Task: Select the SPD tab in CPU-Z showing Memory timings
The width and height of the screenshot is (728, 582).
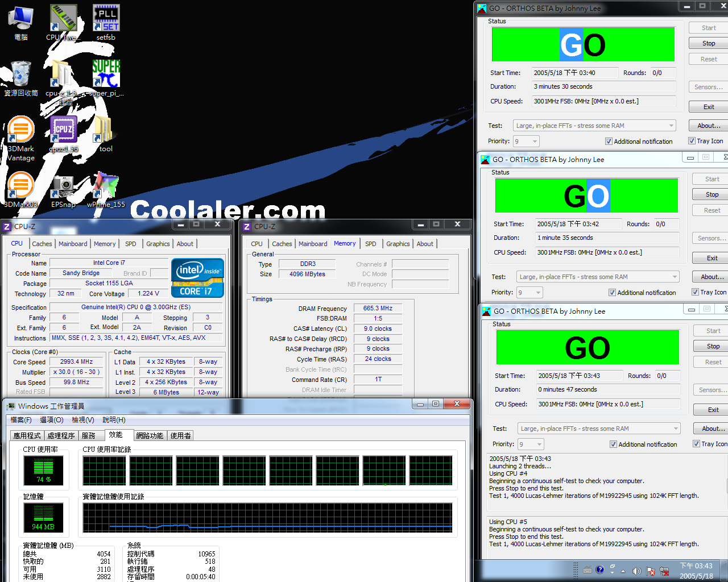Action: [x=371, y=244]
